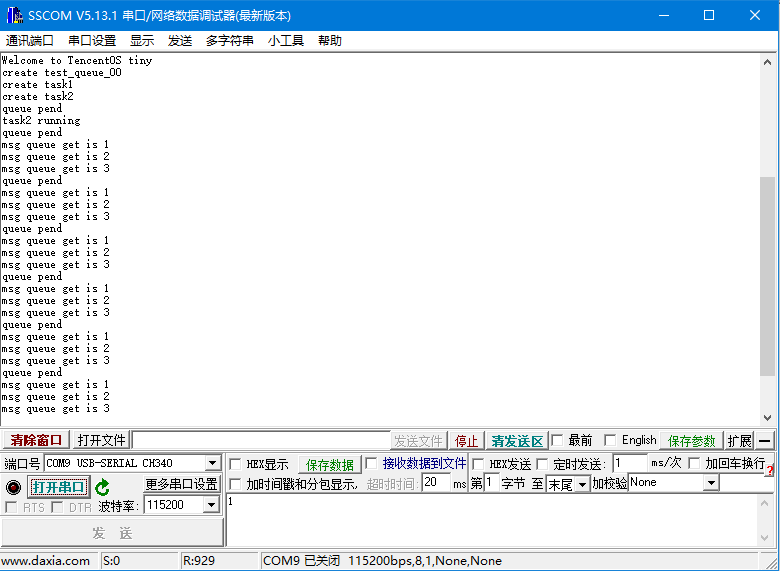780x571 pixels.
Task: Click the 保存参数 save parameters button
Action: pos(691,441)
